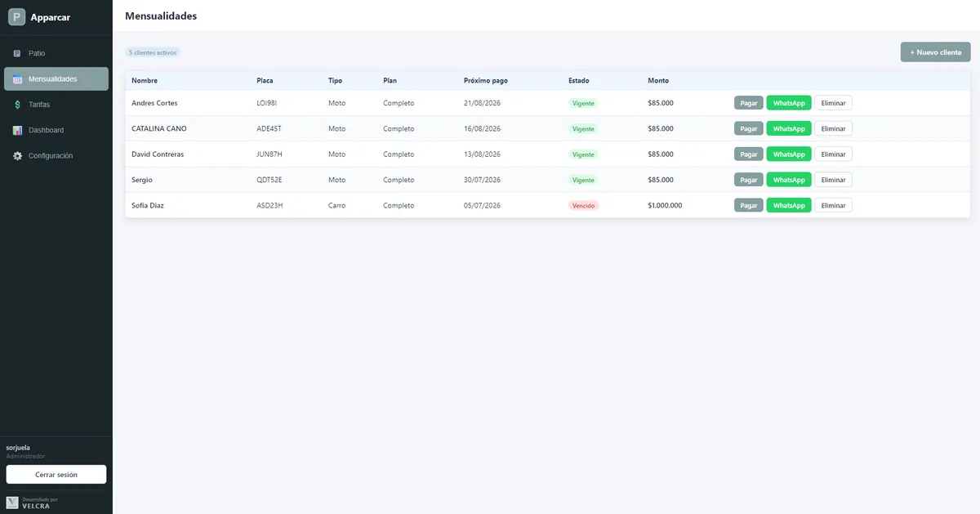Image resolution: width=980 pixels, height=514 pixels.
Task: Click the Próximo pago column header
Action: click(x=486, y=81)
